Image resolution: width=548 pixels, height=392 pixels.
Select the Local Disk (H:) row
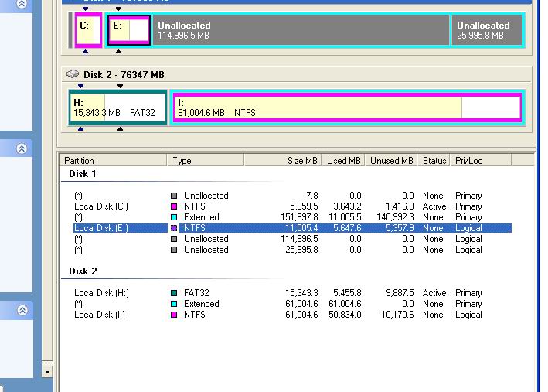292,293
